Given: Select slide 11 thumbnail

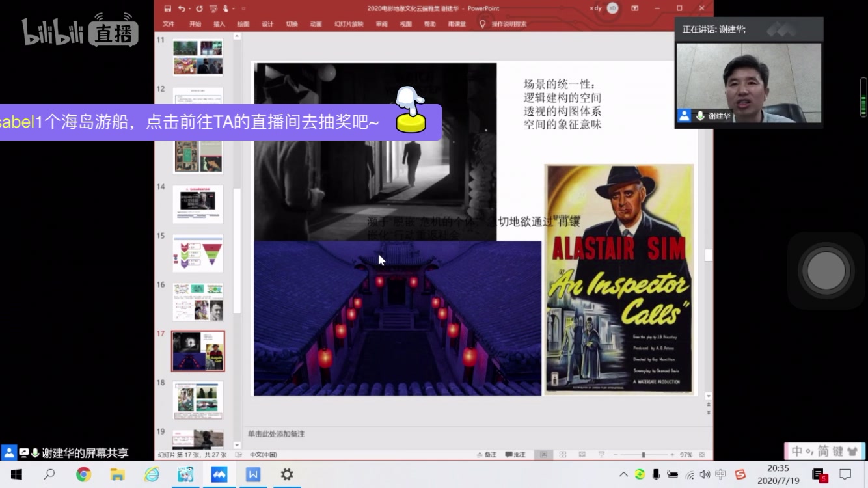Looking at the screenshot, I should pyautogui.click(x=198, y=57).
